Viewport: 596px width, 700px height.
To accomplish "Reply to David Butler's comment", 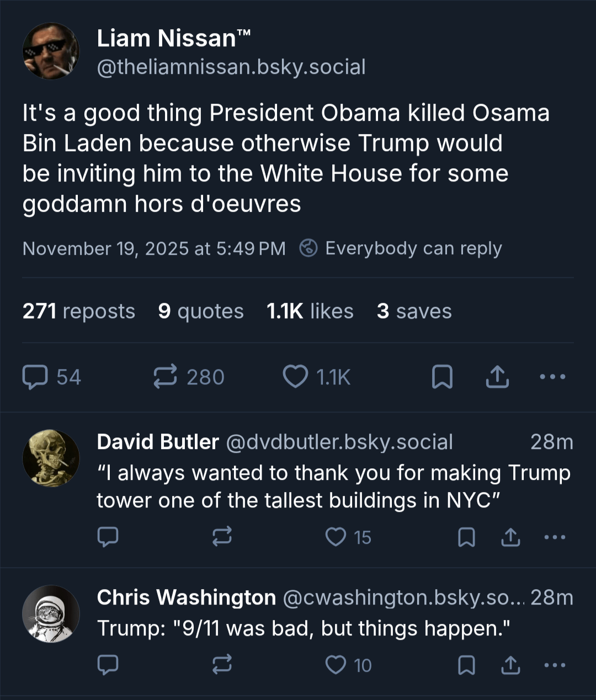I will pyautogui.click(x=108, y=537).
